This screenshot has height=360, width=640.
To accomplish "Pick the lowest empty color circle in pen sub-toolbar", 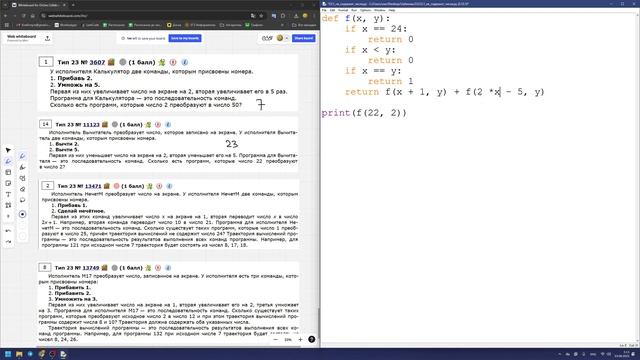I will click(x=22, y=236).
